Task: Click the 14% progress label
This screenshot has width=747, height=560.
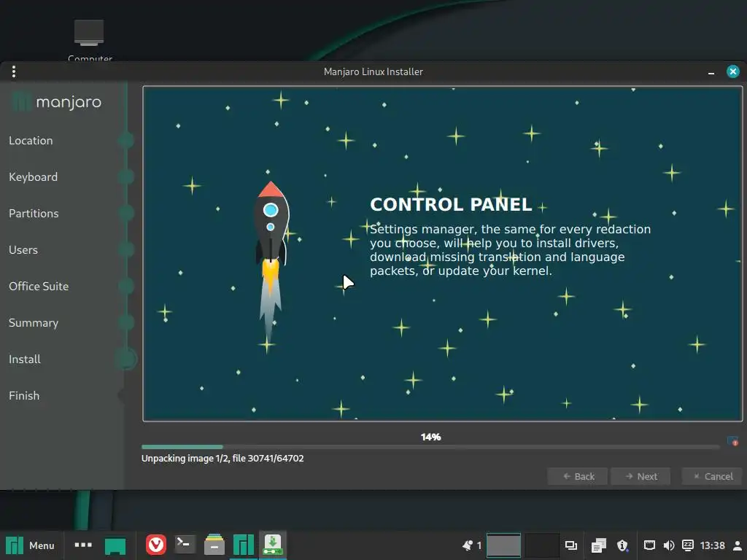Action: 430,437
